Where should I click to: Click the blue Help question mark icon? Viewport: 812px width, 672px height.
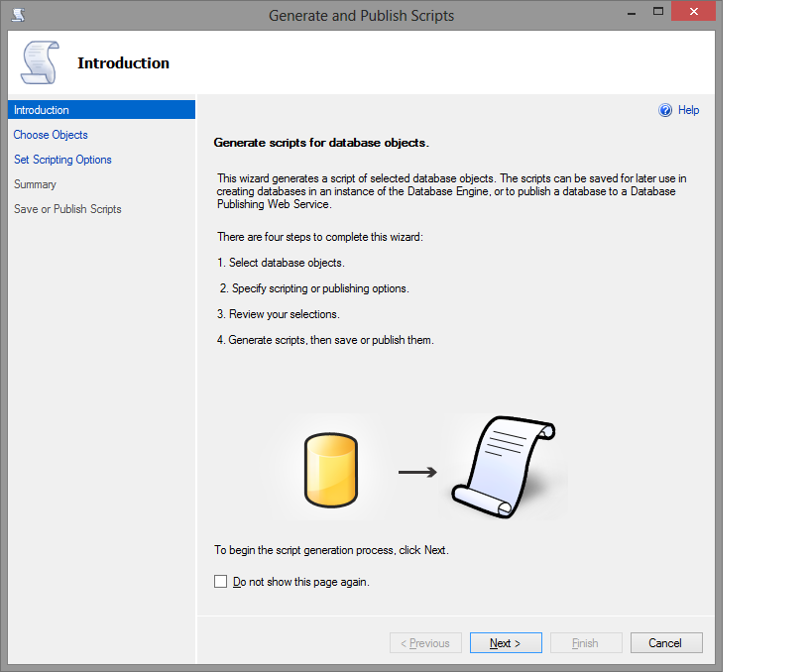665,110
